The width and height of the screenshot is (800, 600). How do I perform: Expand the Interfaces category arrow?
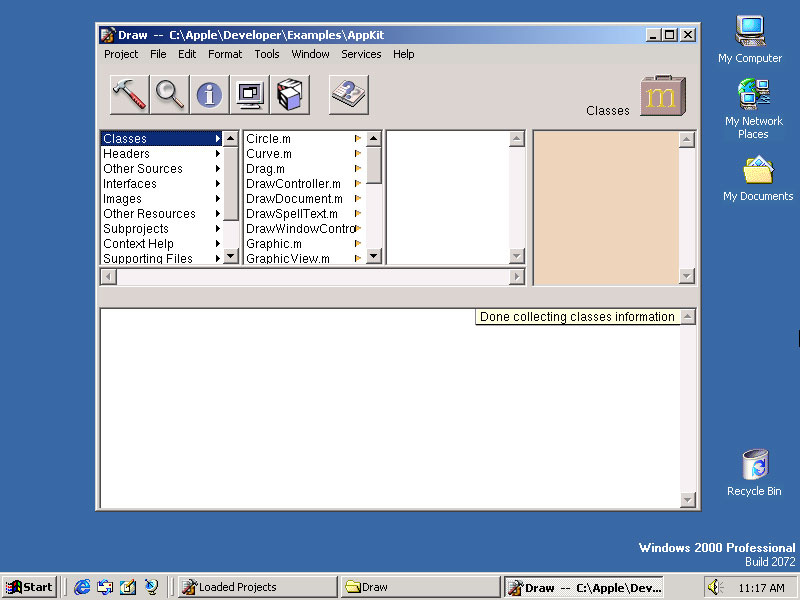218,184
